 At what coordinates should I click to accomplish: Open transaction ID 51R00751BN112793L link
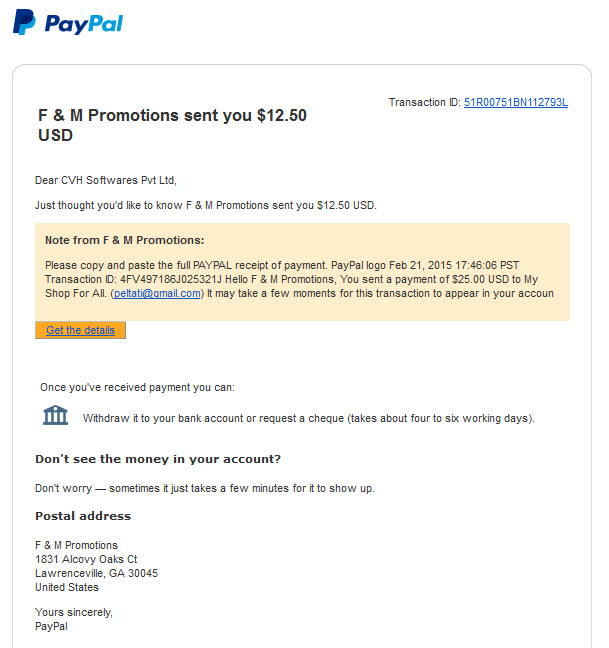pos(516,102)
